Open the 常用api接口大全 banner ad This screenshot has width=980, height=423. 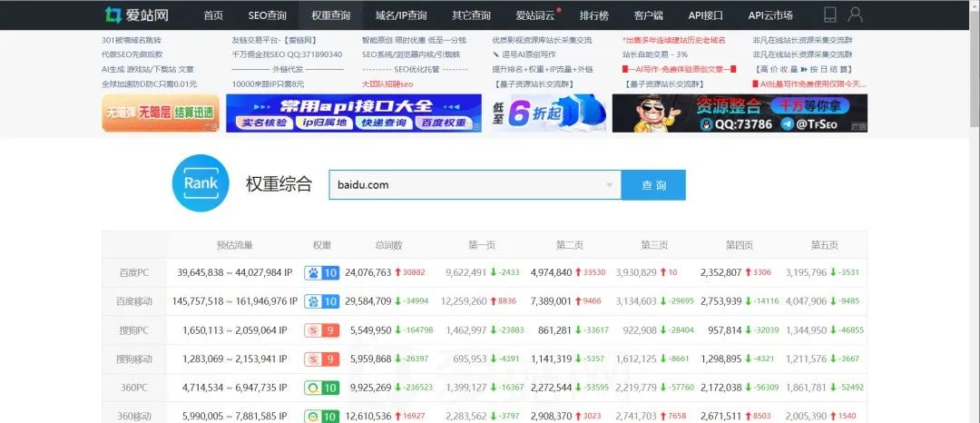[x=354, y=113]
